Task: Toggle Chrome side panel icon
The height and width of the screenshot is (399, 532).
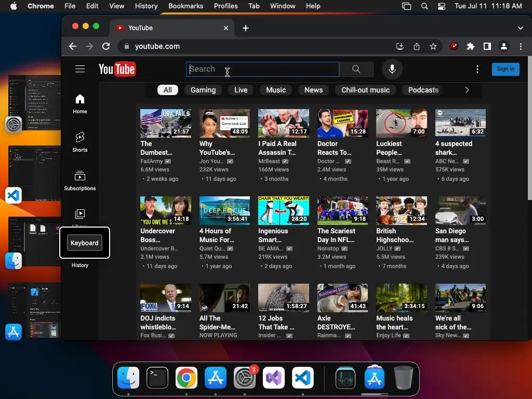Action: pyautogui.click(x=487, y=46)
